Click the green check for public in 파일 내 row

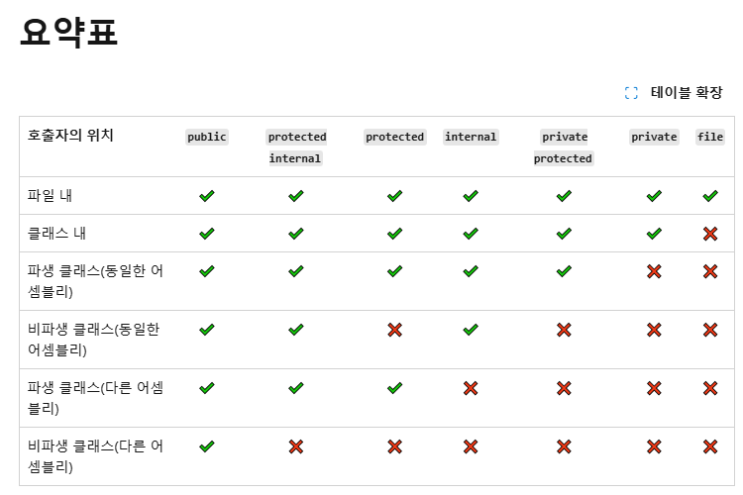coord(207,196)
